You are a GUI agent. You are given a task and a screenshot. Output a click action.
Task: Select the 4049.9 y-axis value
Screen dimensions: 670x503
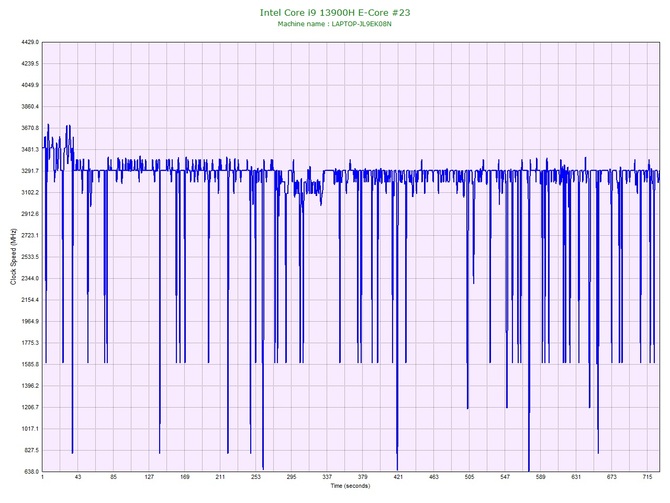pos(30,85)
